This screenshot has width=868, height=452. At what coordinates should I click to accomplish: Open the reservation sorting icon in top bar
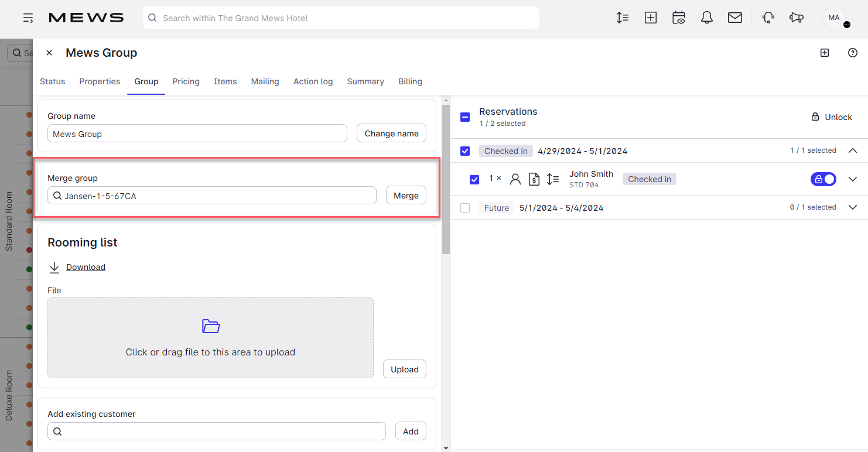coord(623,18)
